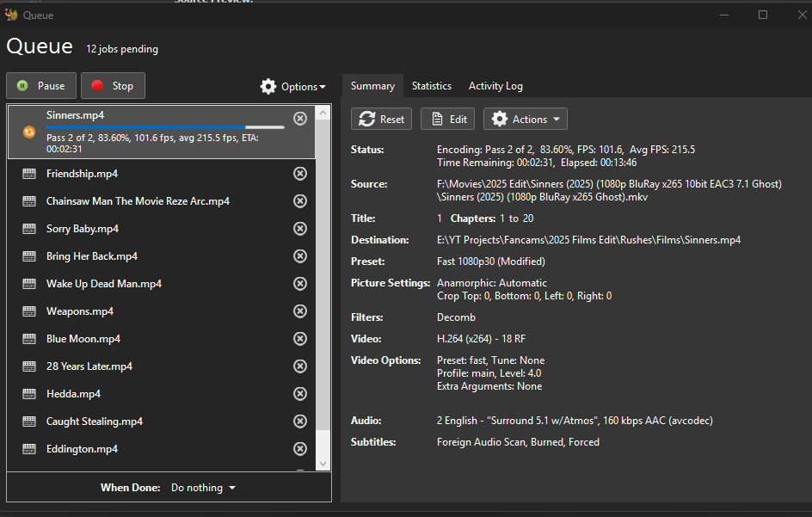
Task: Click the film icon beside 28 Years Later.mp4
Action: point(29,366)
